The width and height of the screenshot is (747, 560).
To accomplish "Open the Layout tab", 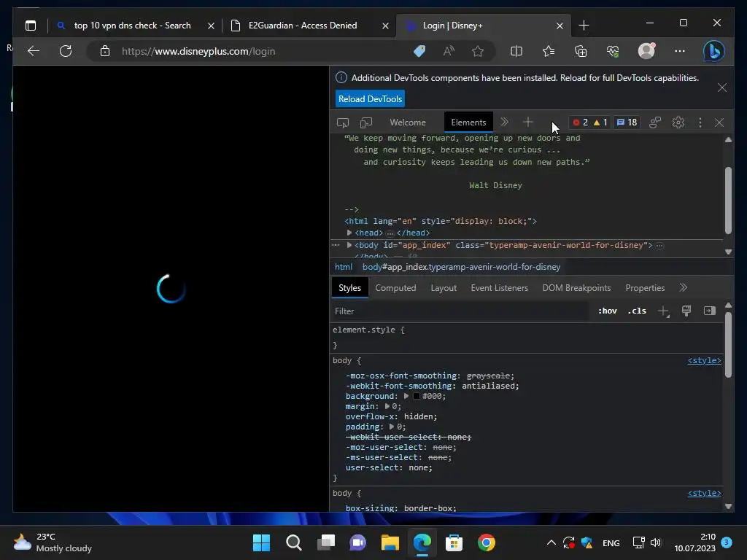I will click(x=444, y=288).
